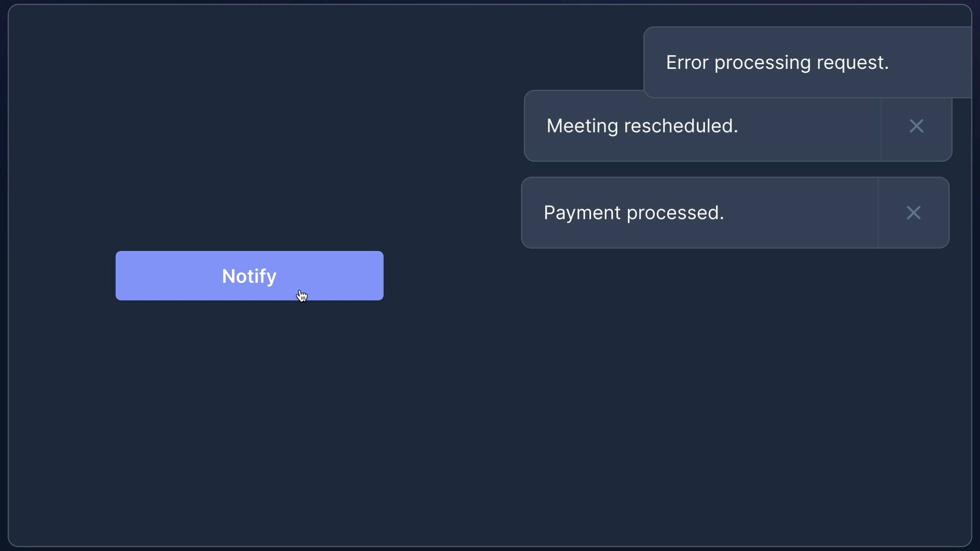Close the Payment processed notification
The height and width of the screenshot is (551, 980).
tap(913, 213)
